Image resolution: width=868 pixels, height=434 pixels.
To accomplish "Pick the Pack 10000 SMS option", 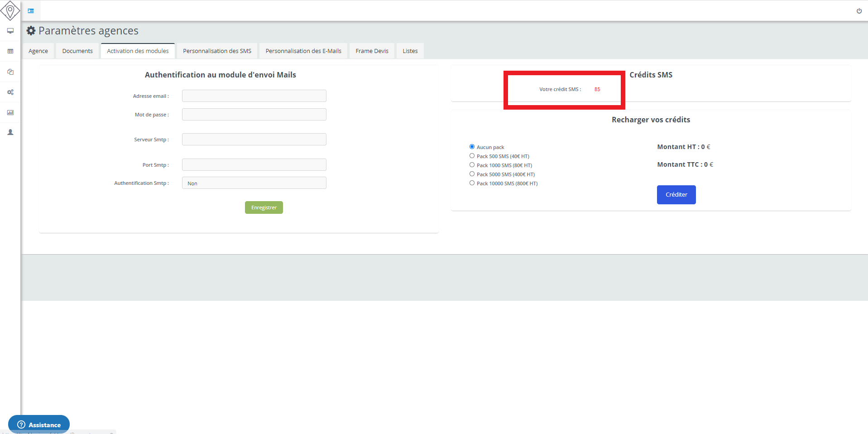I will [472, 183].
